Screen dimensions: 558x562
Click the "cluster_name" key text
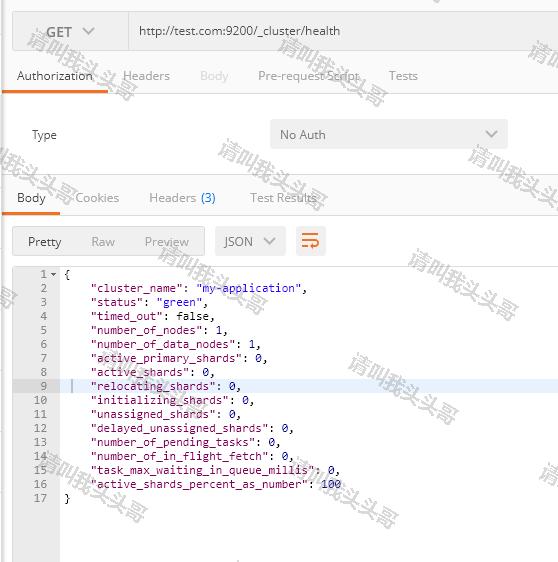137,288
